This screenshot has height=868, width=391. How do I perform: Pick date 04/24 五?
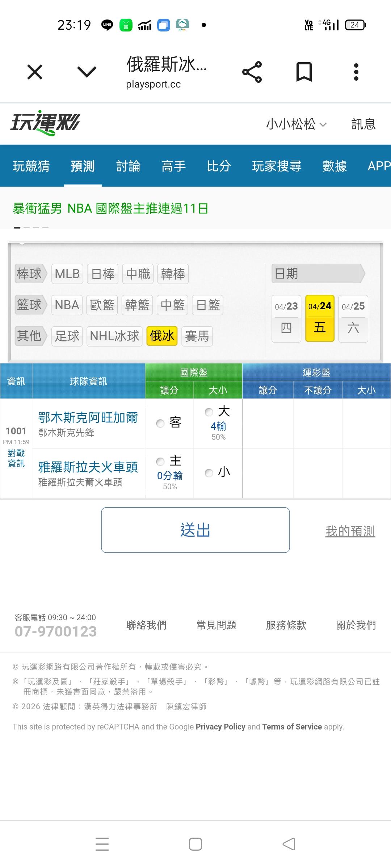click(320, 318)
